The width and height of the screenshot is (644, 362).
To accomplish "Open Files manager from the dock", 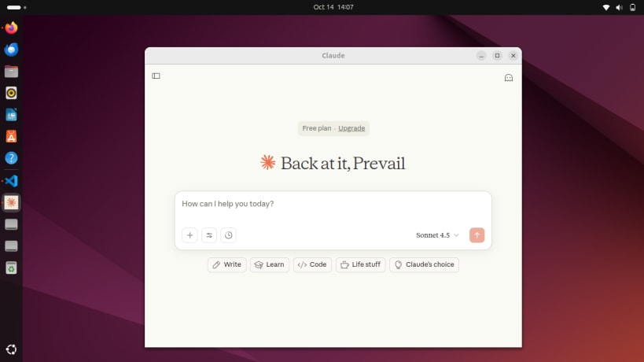I will click(x=12, y=72).
